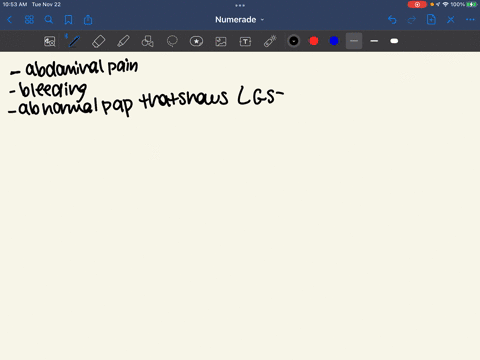Select the zoom window tool

(50, 41)
